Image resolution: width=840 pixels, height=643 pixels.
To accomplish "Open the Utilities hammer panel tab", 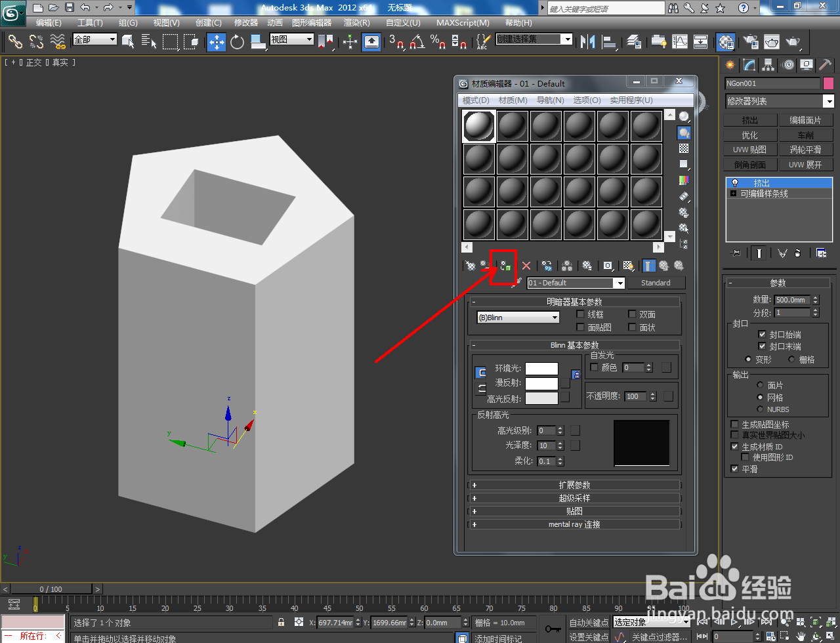I will pos(826,65).
